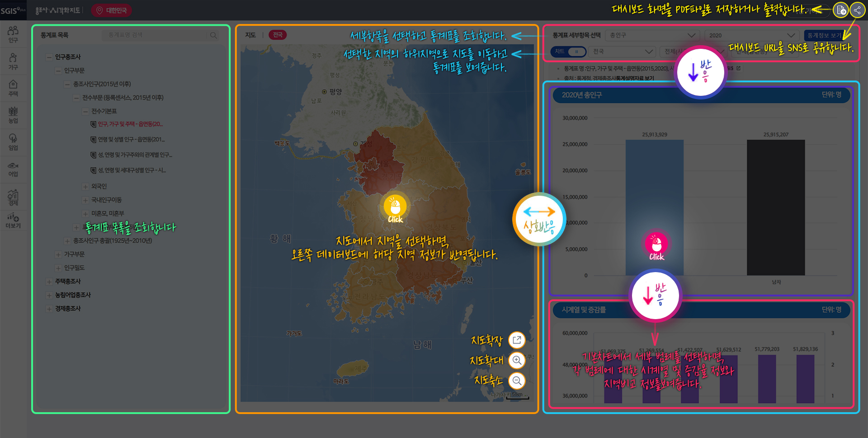Click the 더보기 (more) sidebar icon
Screen dimensions: 868x438
pos(13,221)
